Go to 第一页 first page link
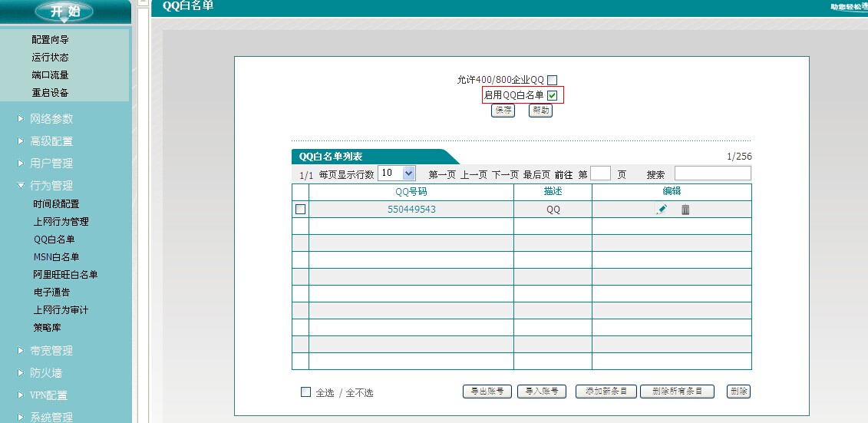Viewport: 868px width, 423px height. [442, 175]
